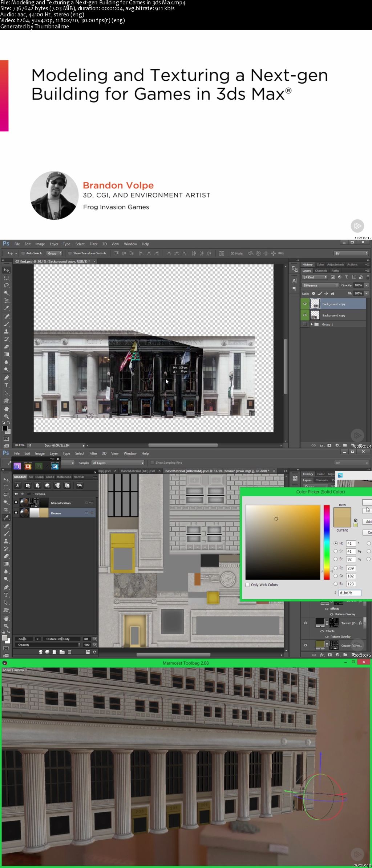The image size is (372, 868).
Task: Open Filter menu in 02_End.psd window
Action: 93,244
